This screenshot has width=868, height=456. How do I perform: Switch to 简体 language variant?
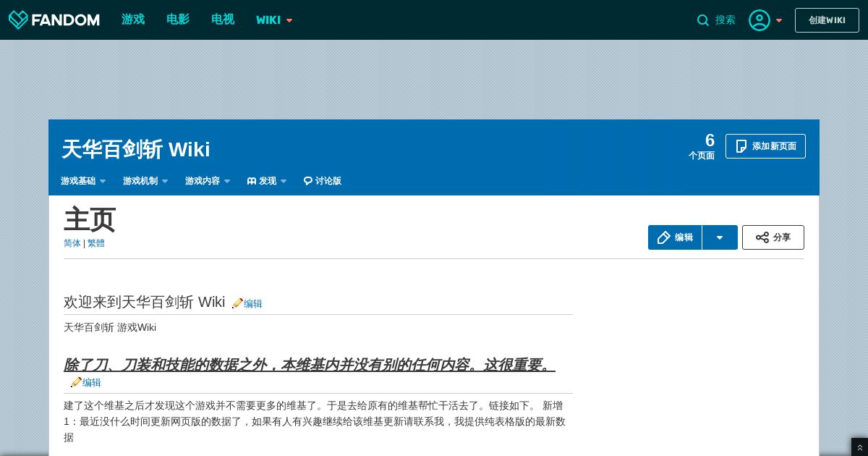[x=72, y=243]
